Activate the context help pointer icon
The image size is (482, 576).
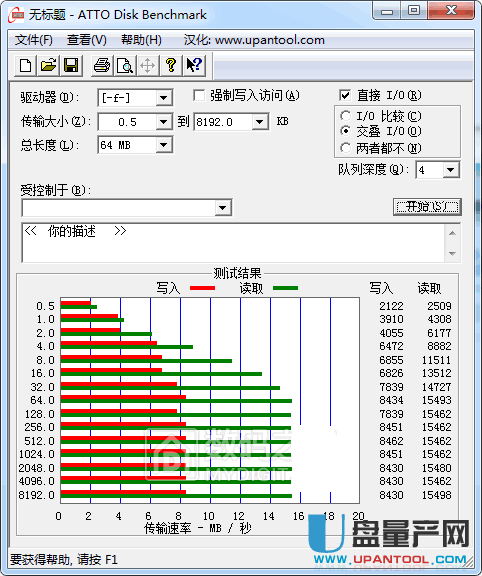click(194, 65)
